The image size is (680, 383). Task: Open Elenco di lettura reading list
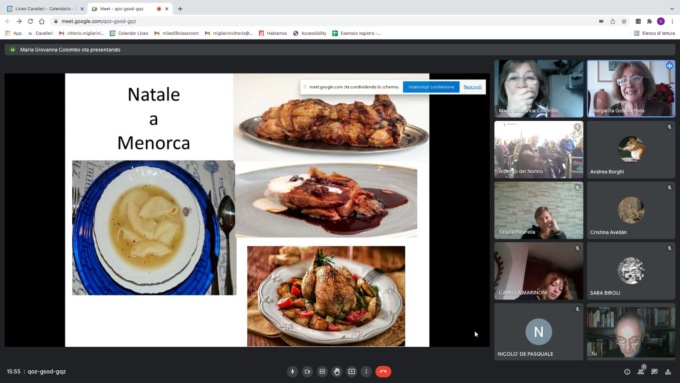click(x=654, y=33)
